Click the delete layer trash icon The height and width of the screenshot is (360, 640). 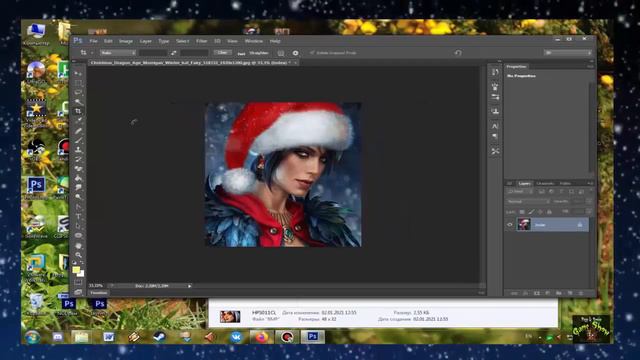(x=581, y=293)
